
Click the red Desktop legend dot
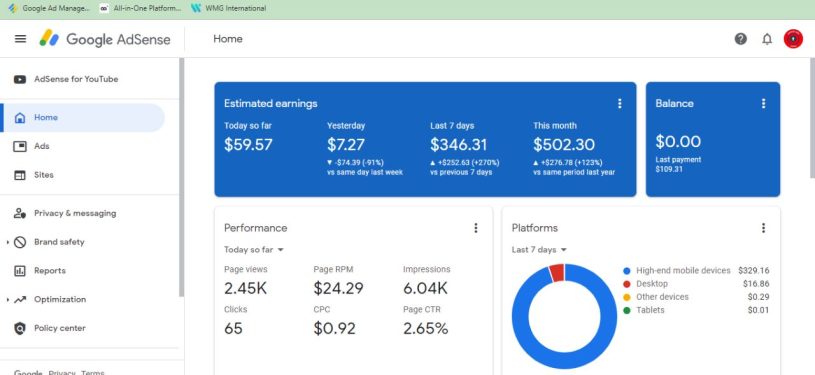(627, 284)
